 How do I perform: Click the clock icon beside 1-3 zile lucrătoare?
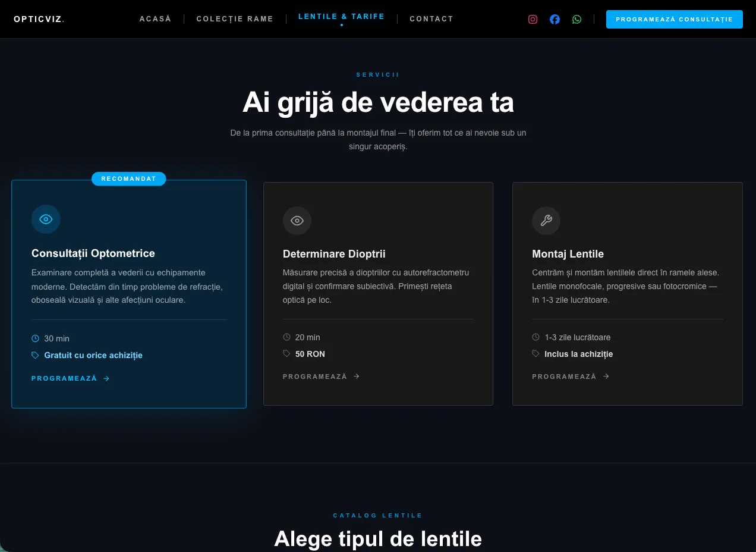tap(535, 337)
